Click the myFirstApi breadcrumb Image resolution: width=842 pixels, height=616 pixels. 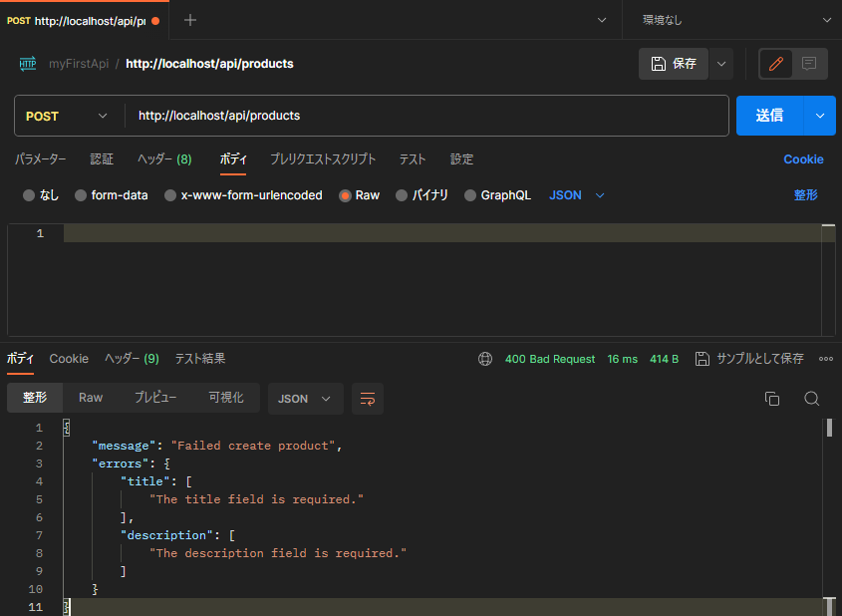(79, 64)
